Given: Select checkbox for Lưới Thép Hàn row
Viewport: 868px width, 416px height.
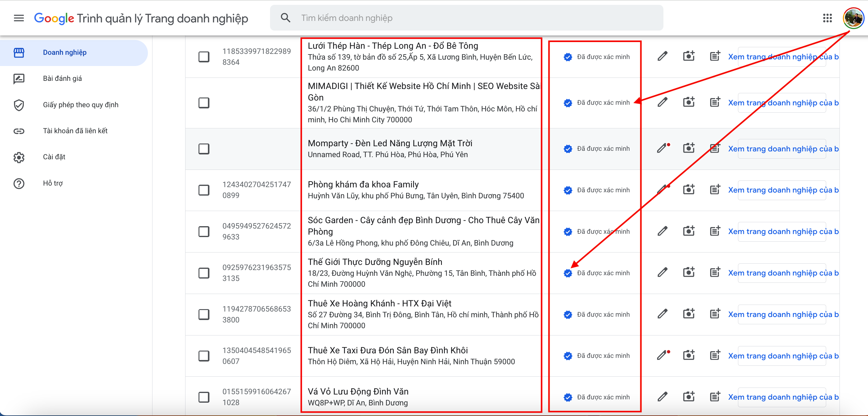Looking at the screenshot, I should pyautogui.click(x=204, y=57).
